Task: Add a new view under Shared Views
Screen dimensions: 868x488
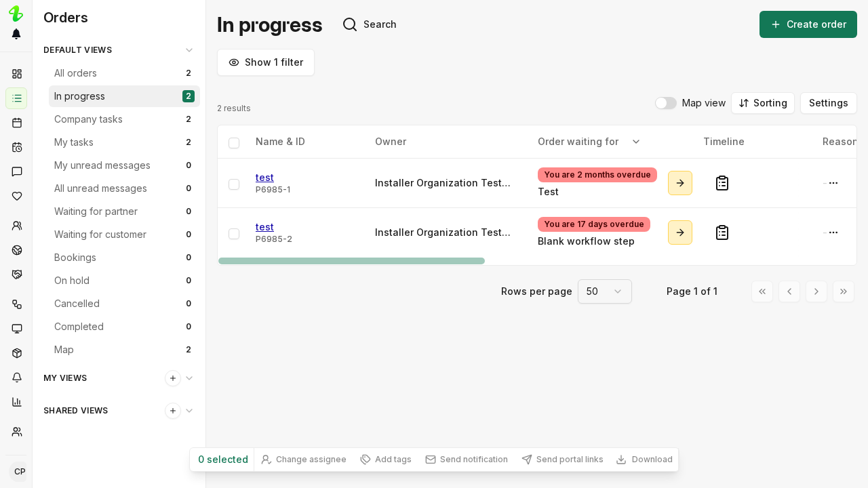Action: point(173,411)
